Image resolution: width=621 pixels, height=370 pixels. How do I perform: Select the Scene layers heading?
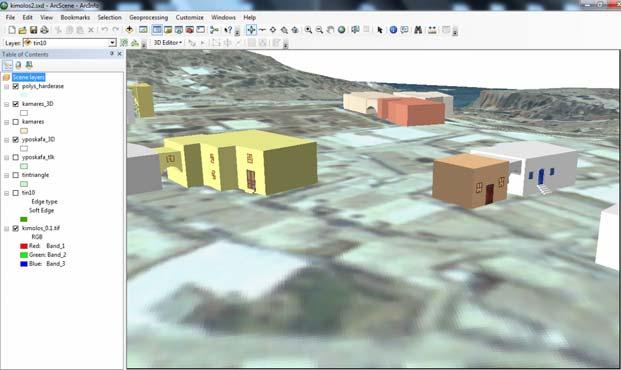tap(29, 77)
